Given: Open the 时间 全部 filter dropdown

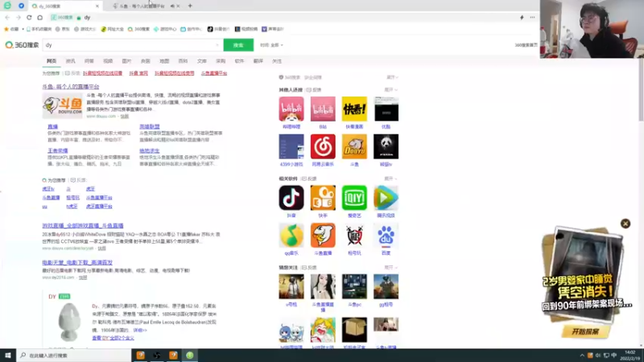Looking at the screenshot, I should point(271,45).
